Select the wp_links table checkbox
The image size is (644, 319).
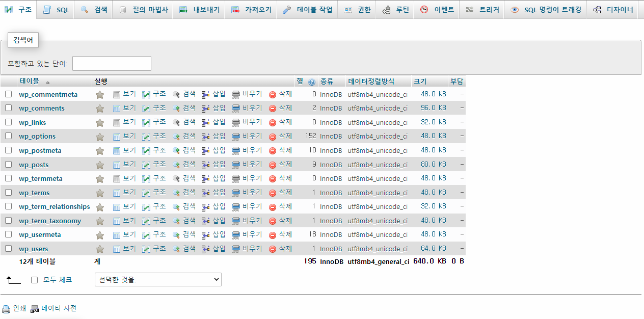point(8,122)
